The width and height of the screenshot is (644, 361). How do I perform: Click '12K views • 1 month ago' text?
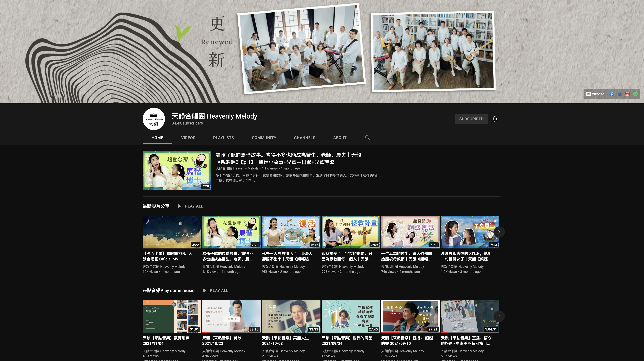point(161,272)
